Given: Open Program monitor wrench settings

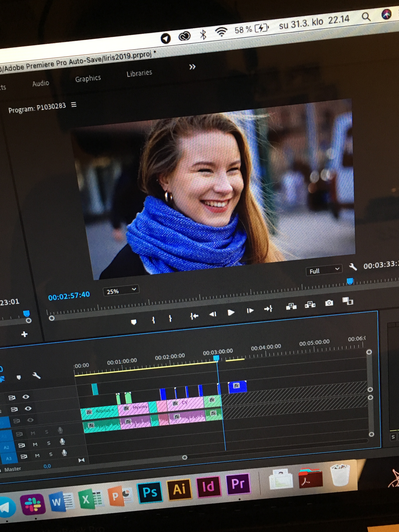Looking at the screenshot, I should click(x=353, y=267).
